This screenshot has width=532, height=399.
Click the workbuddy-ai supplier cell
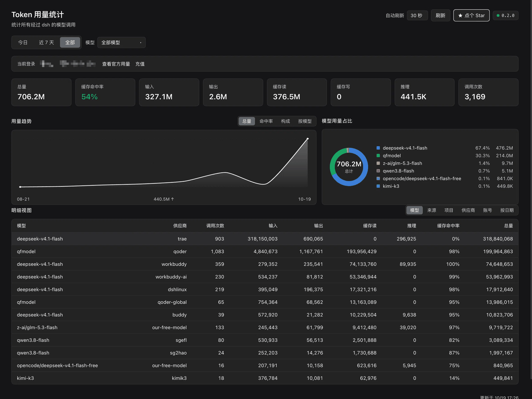tap(171, 277)
